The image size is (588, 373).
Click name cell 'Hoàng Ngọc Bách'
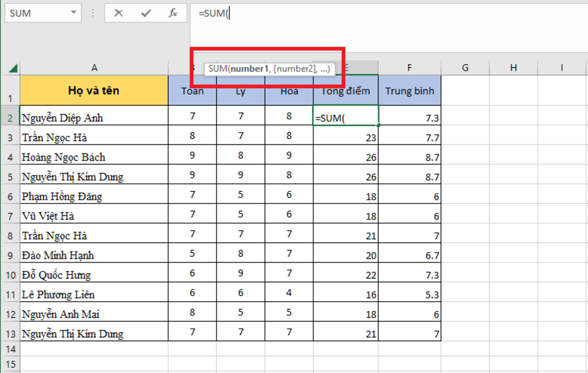[x=93, y=154]
